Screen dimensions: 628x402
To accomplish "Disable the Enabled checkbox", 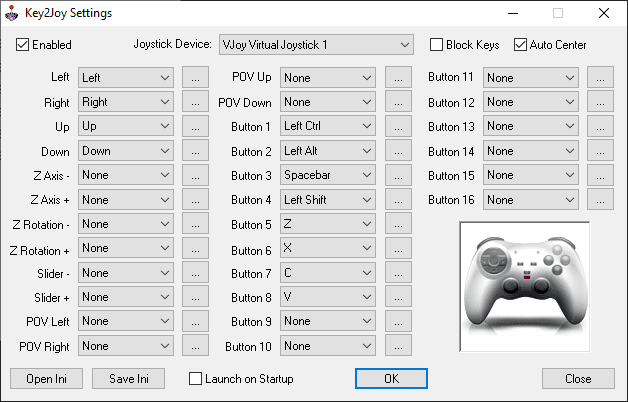I will click(x=23, y=45).
